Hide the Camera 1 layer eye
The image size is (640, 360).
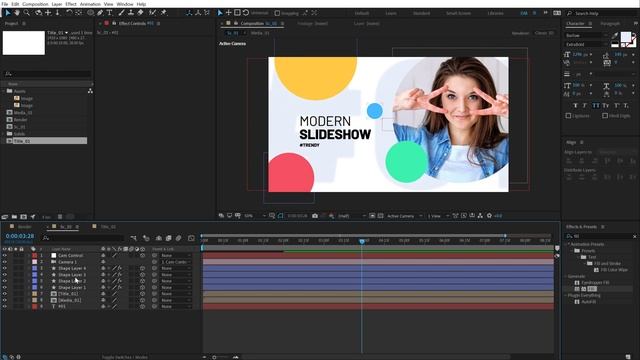coord(4,262)
